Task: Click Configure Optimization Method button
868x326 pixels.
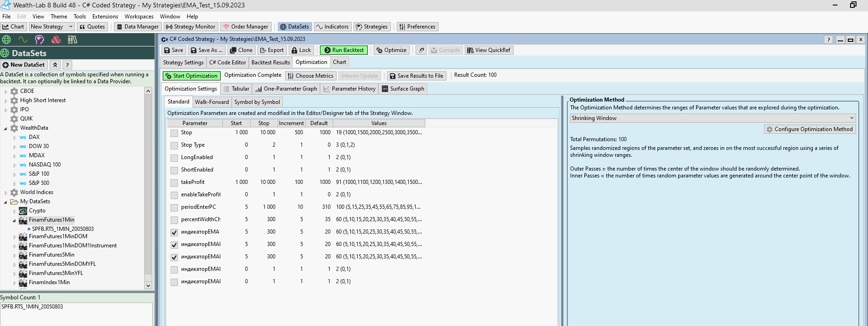Action: pyautogui.click(x=809, y=129)
